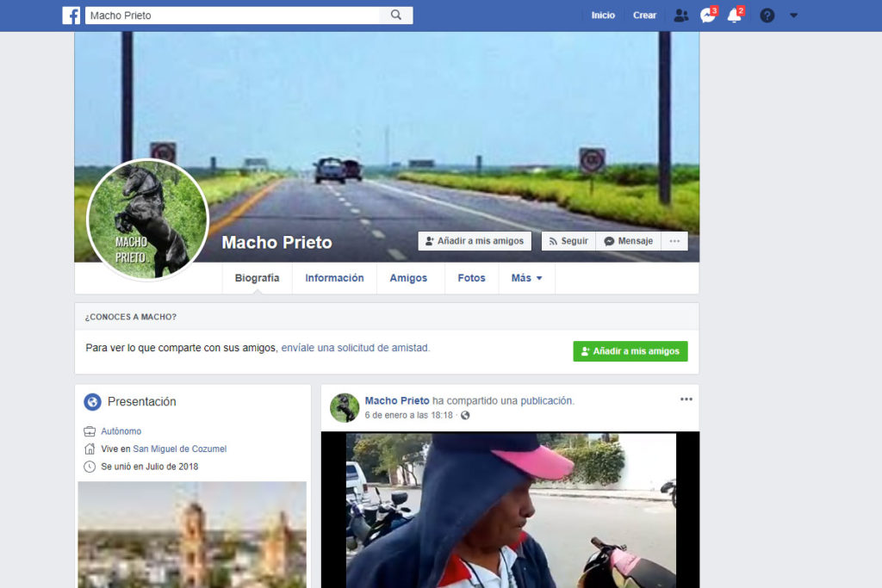Open the Fotos tab

click(471, 278)
